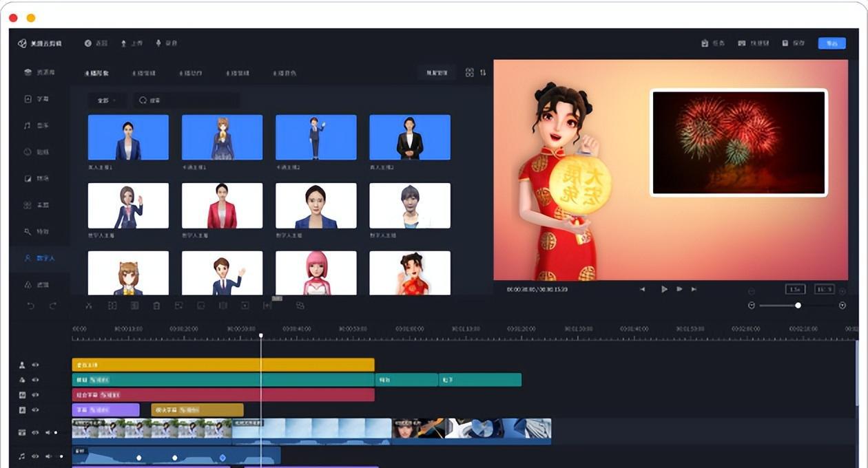The width and height of the screenshot is (868, 468).
Task: Open the 1.5x playback speed selector
Action: coord(795,289)
